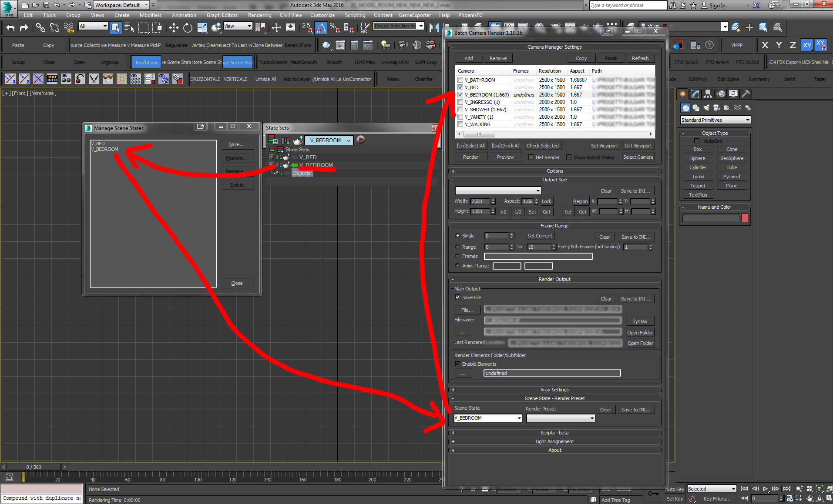Select the Space Warps category icon
The width and height of the screenshot is (833, 504).
(738, 107)
